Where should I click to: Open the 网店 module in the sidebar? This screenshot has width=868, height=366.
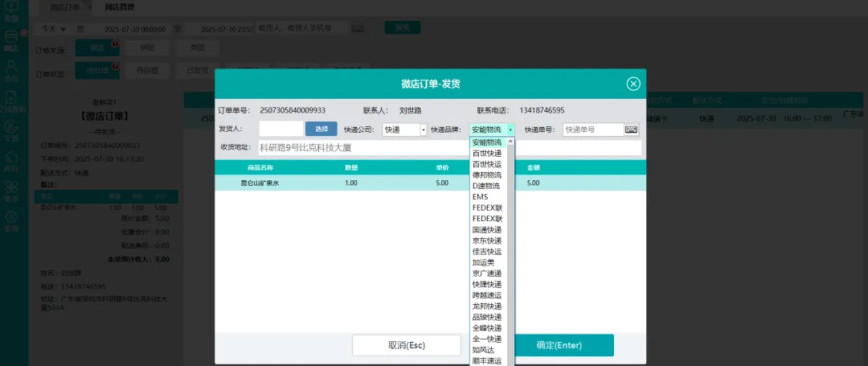[11, 41]
